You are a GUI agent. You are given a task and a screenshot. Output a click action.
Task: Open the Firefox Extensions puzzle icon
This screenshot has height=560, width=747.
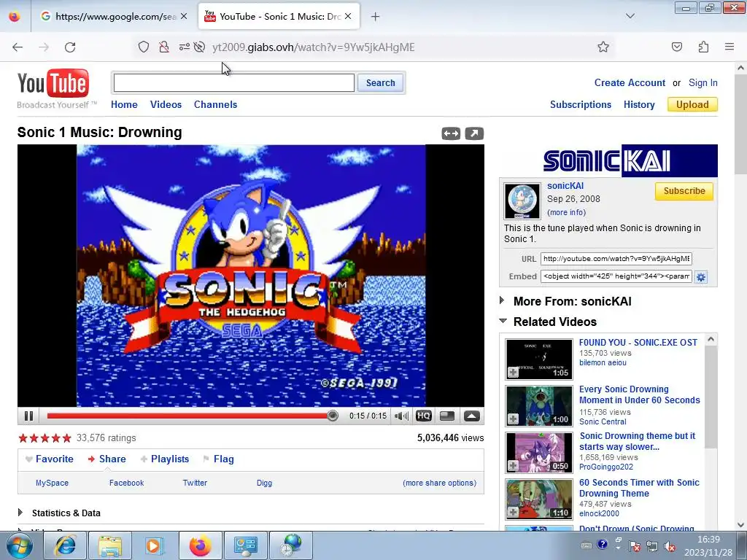703,47
